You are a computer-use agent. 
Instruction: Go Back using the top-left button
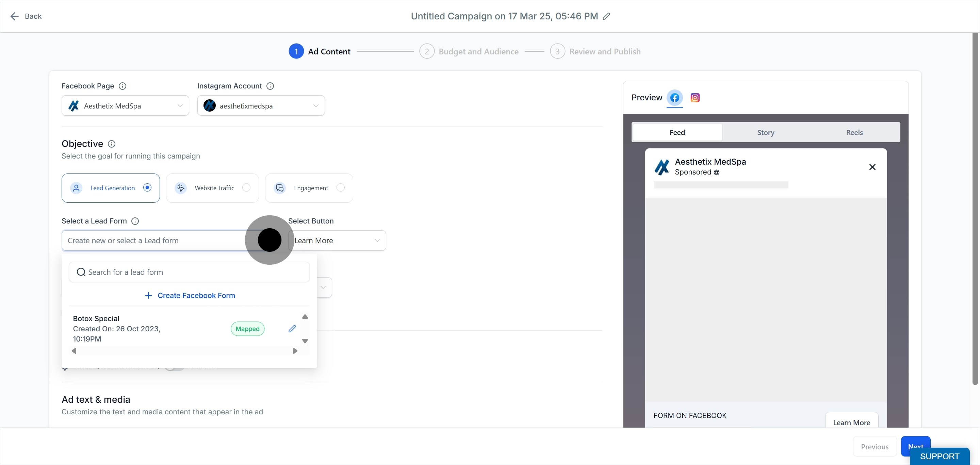(x=26, y=16)
